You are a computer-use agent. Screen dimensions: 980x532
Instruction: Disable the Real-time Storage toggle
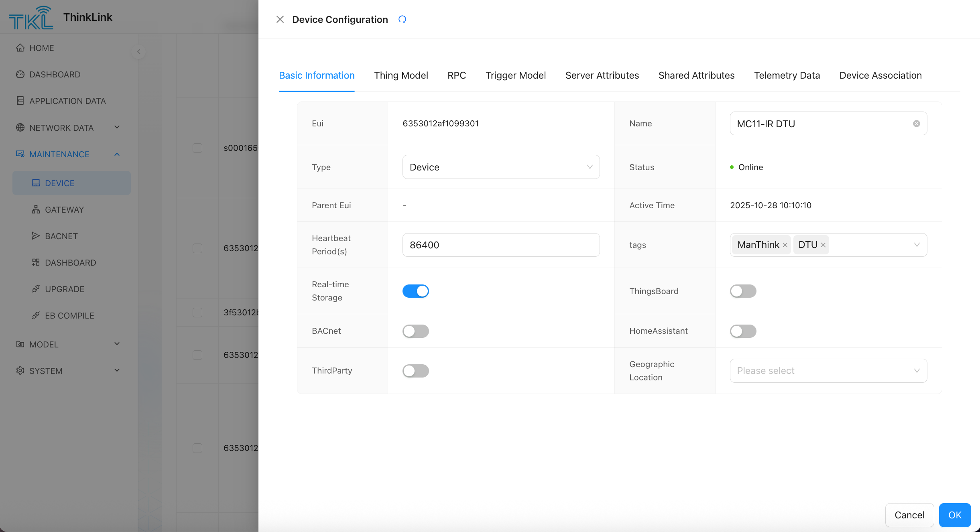tap(415, 291)
